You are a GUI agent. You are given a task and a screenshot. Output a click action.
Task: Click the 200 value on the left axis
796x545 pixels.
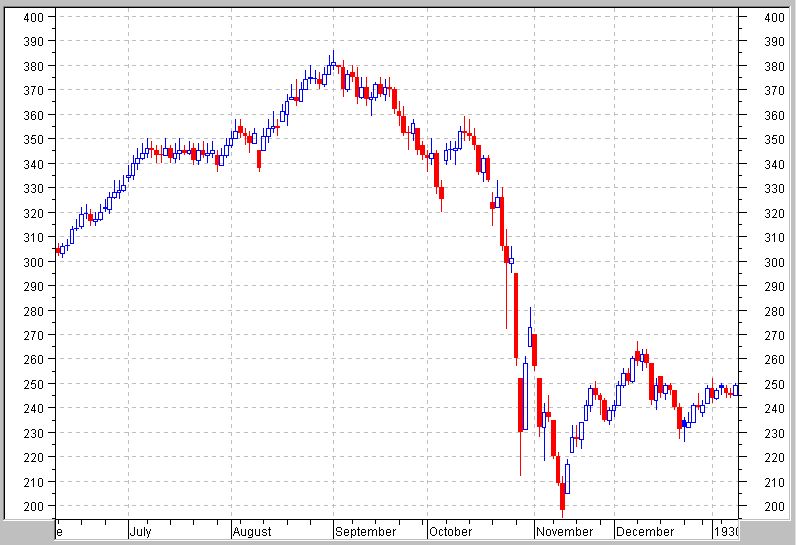click(x=34, y=506)
